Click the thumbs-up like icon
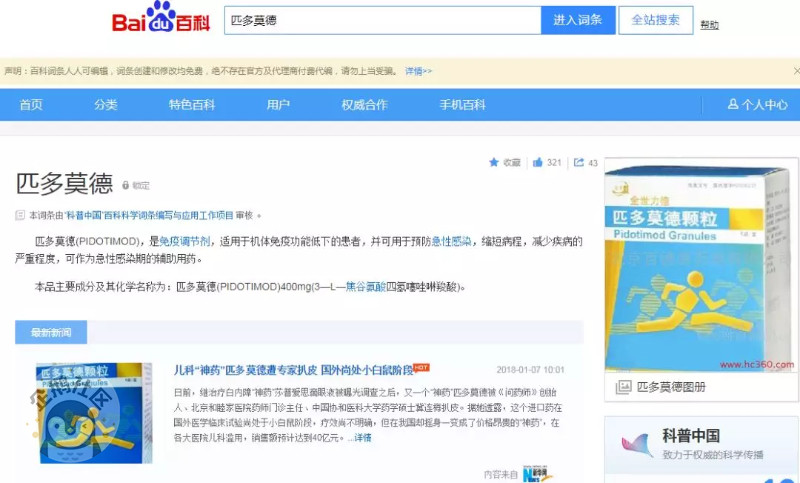This screenshot has height=483, width=800. coord(537,162)
